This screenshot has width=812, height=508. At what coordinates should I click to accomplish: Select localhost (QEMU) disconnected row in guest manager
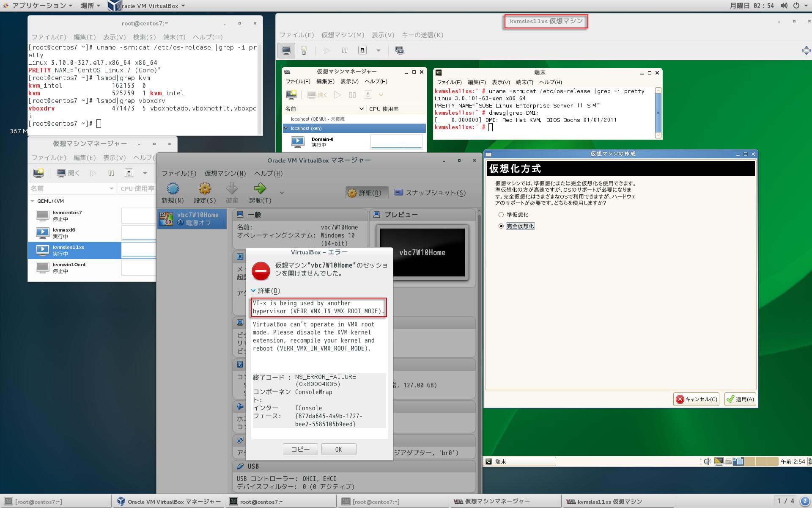pos(354,119)
